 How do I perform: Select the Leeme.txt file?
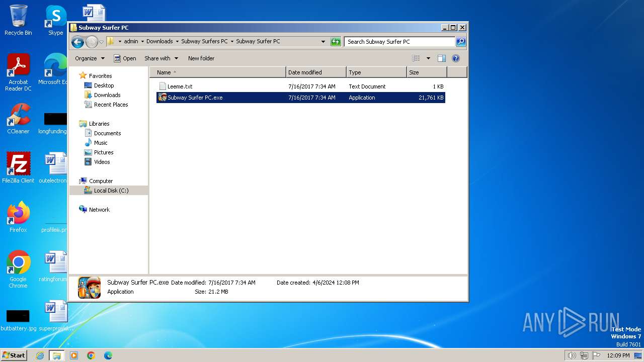(180, 86)
